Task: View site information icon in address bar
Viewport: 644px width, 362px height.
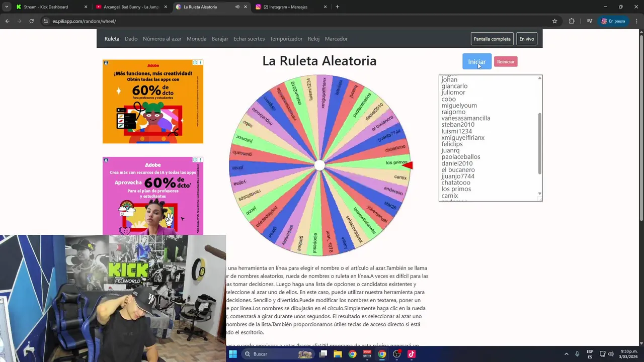Action: tap(45, 21)
